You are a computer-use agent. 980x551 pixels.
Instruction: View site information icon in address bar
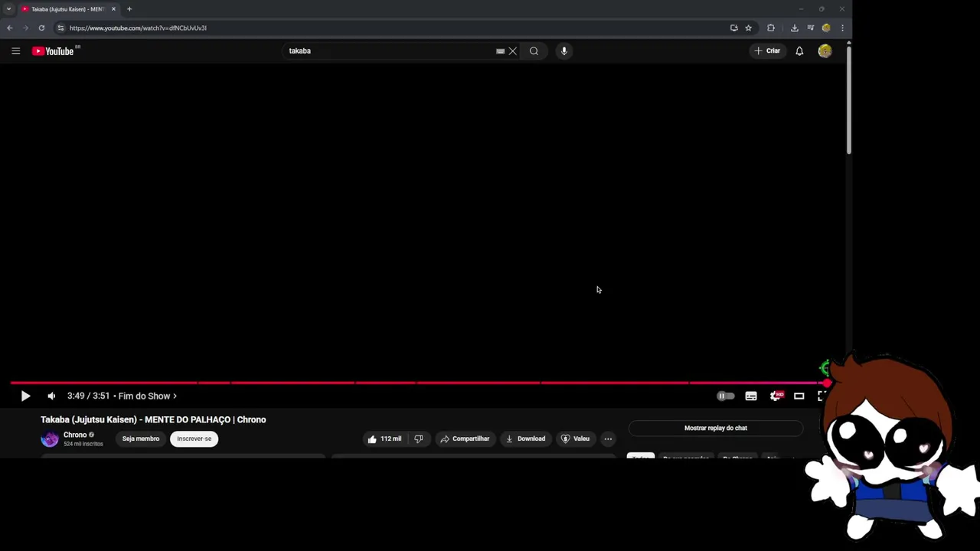tap(60, 28)
